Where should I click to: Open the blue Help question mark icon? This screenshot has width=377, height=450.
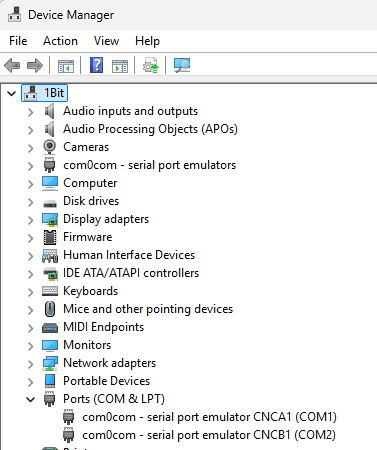pyautogui.click(x=96, y=65)
